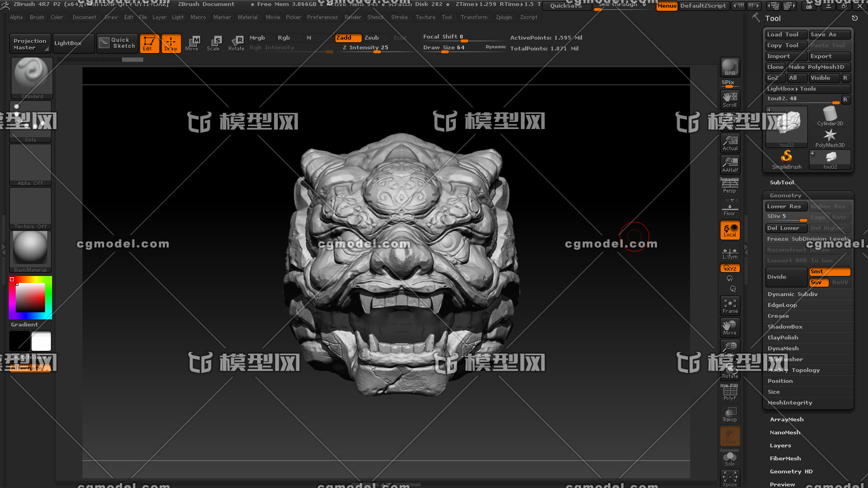Viewport: 868px width, 488px height.
Task: Toggle PolyF polyframe display
Action: [730, 393]
